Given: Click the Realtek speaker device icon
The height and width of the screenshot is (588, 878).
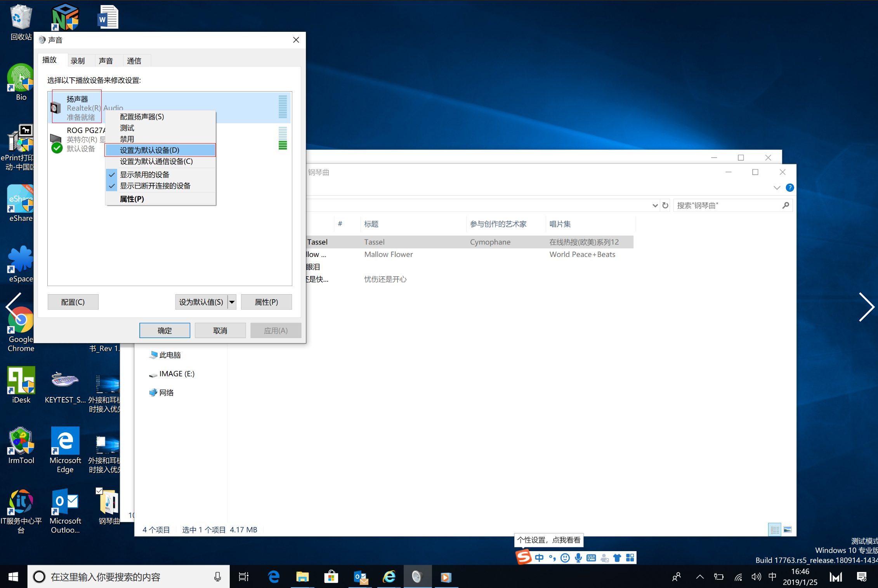Looking at the screenshot, I should point(56,108).
